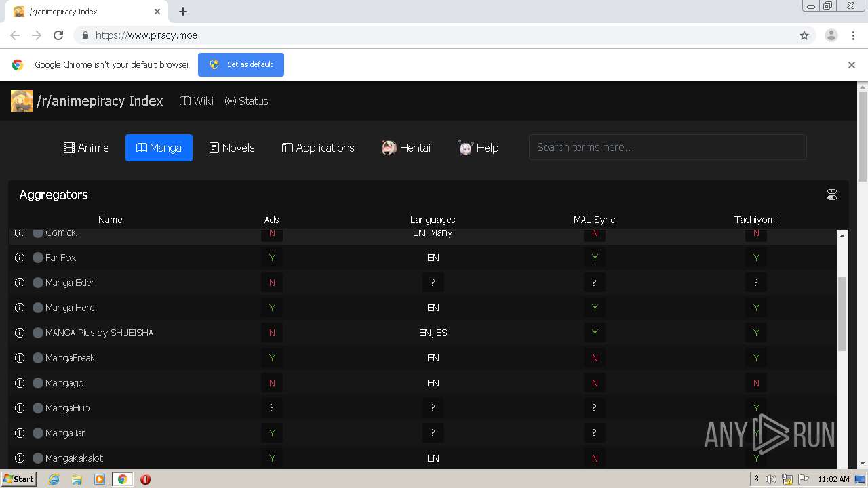Click EN, ES language cell
This screenshot has height=488, width=868.
tap(433, 333)
